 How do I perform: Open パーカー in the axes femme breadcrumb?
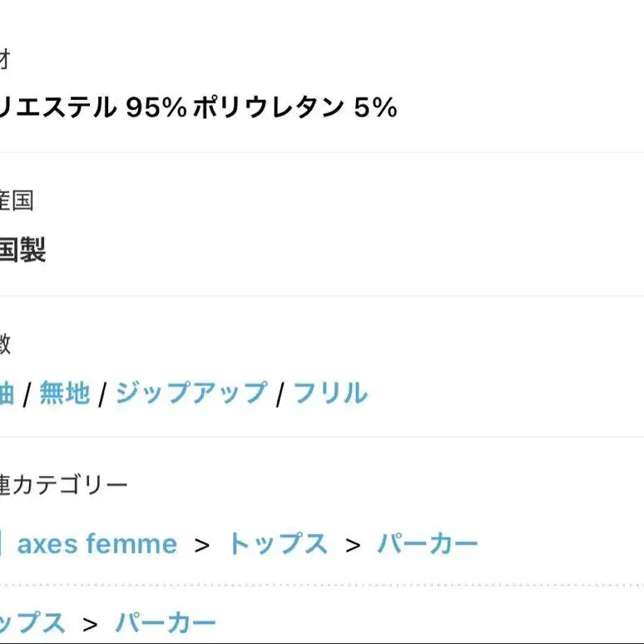pos(428,544)
